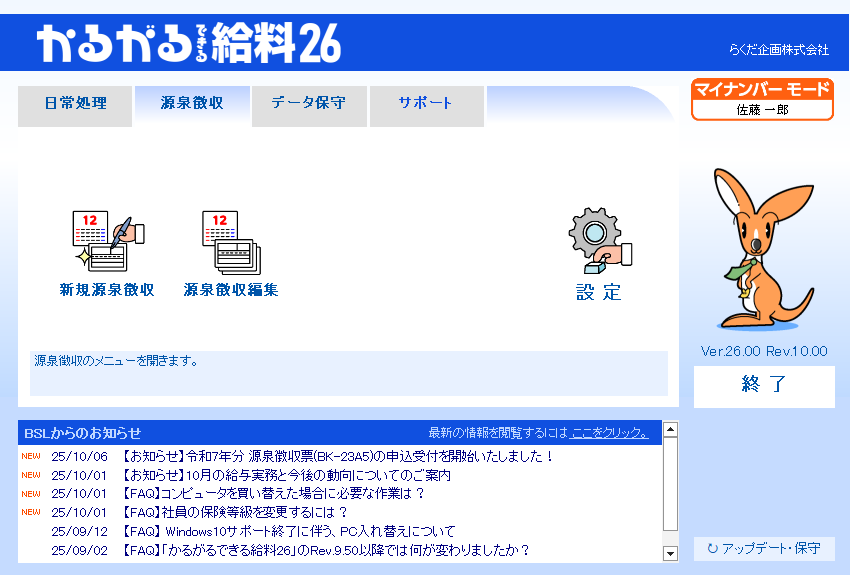Open FAQ about コンピュータを買い替えた場合
This screenshot has height=575, width=850.
coord(273,494)
